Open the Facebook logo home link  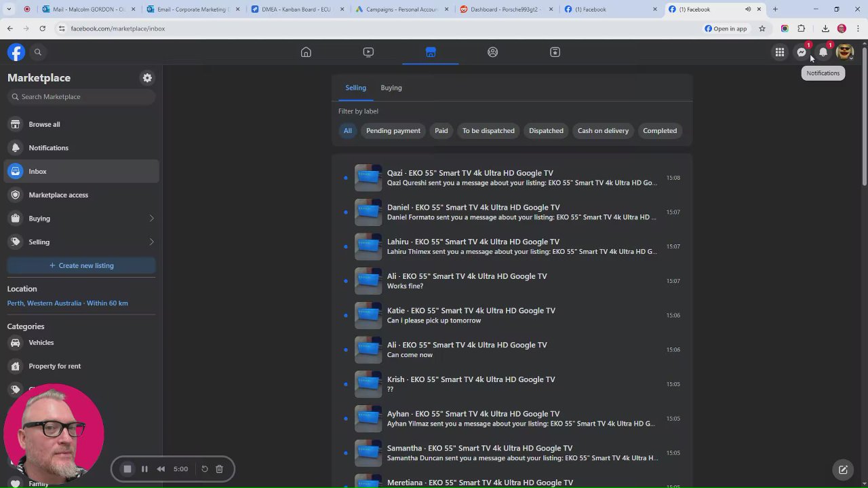pos(16,52)
